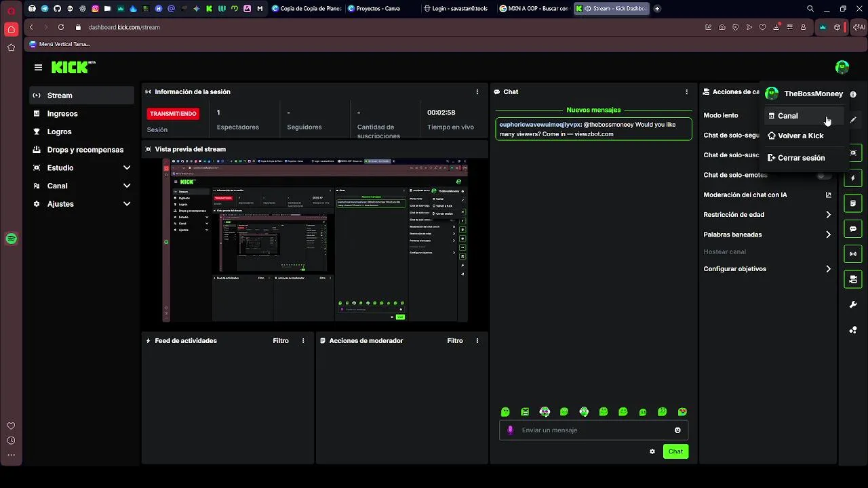868x488 pixels.
Task: Open chat settings gear icon
Action: 652,451
